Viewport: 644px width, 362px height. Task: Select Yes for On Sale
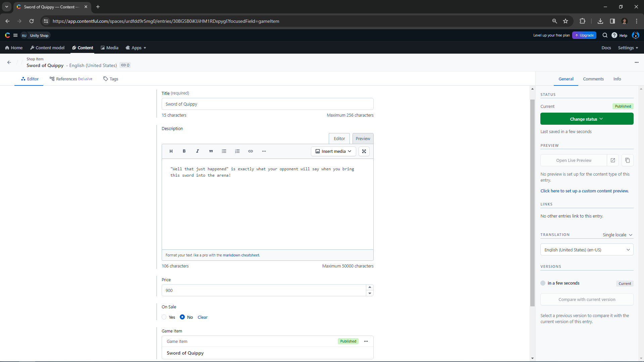coord(164,317)
